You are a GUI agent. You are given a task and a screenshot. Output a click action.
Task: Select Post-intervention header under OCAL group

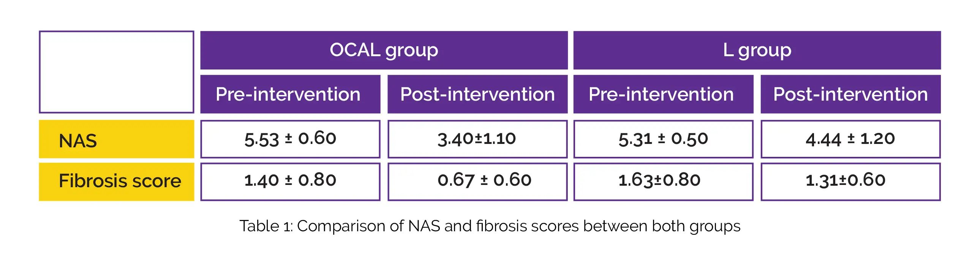[x=477, y=94]
